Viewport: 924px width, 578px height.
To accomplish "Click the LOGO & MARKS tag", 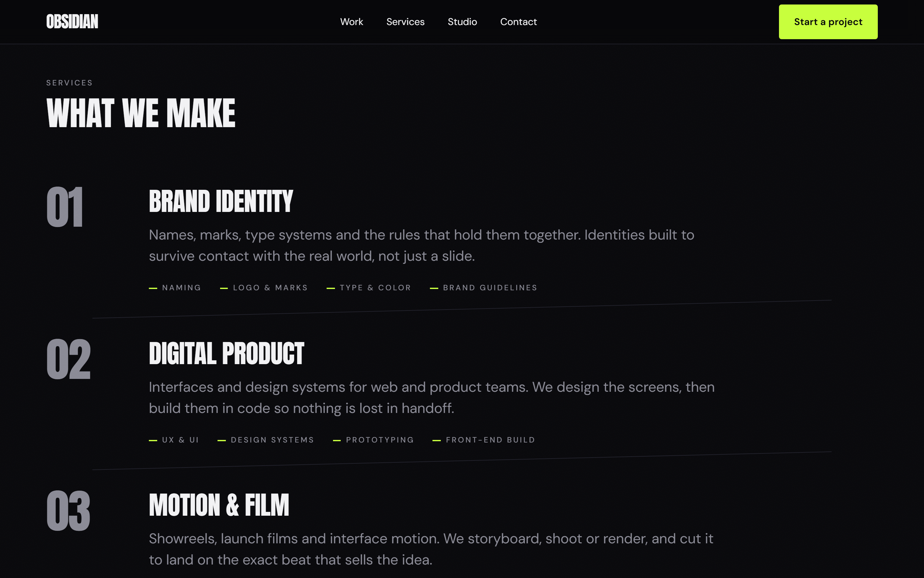I will point(264,287).
